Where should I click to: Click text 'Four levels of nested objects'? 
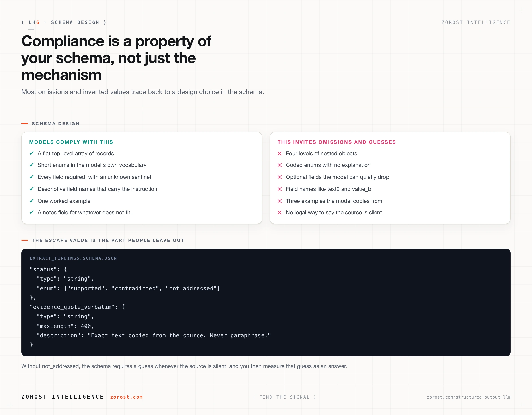[321, 153]
